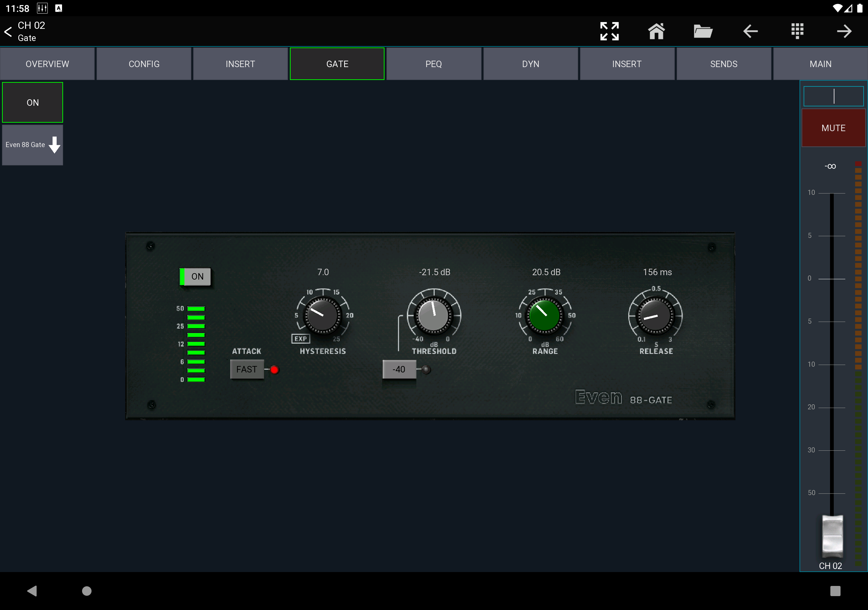868x610 pixels.
Task: Open the SENDS tab
Action: [x=724, y=64]
